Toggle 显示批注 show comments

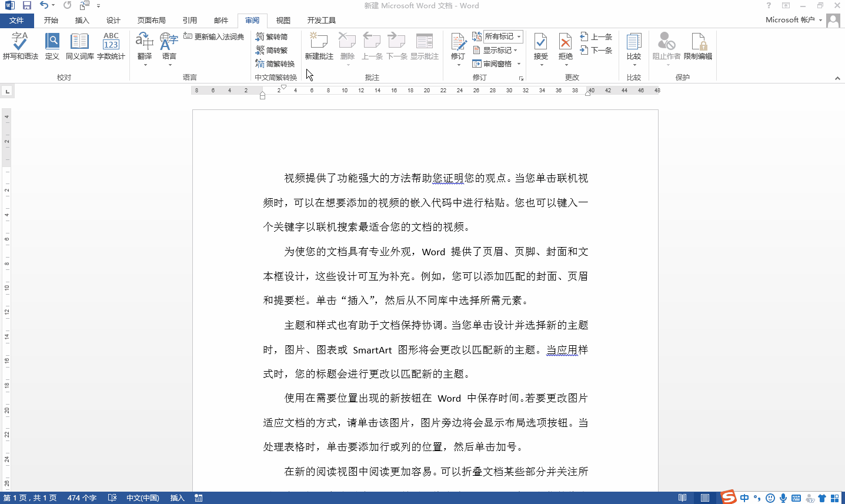(425, 47)
